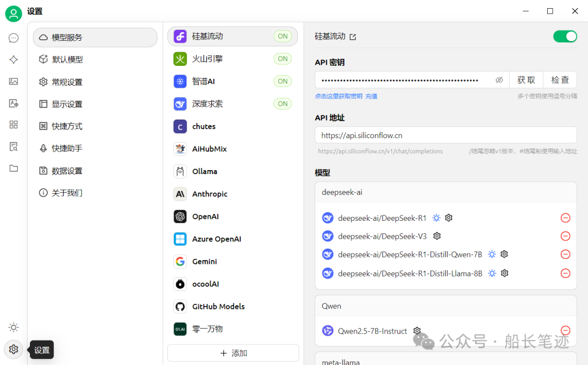The image size is (588, 365).
Task: Select 智谱AI provider
Action: [232, 81]
